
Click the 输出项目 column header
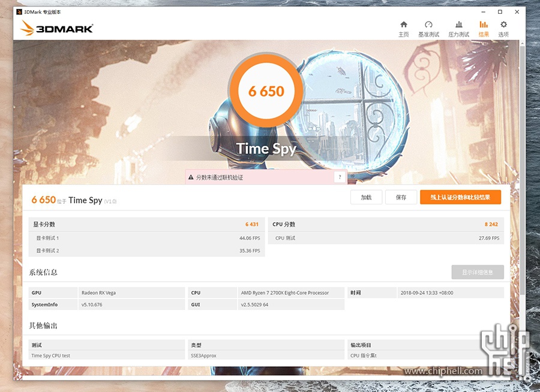click(x=361, y=345)
